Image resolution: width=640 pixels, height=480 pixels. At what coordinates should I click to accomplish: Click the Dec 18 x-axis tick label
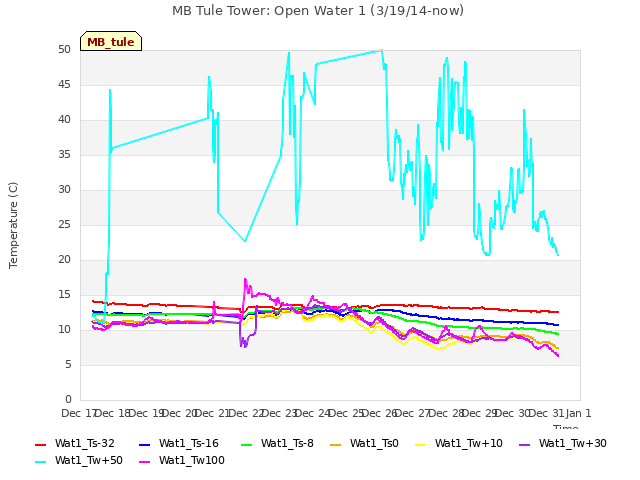click(112, 413)
